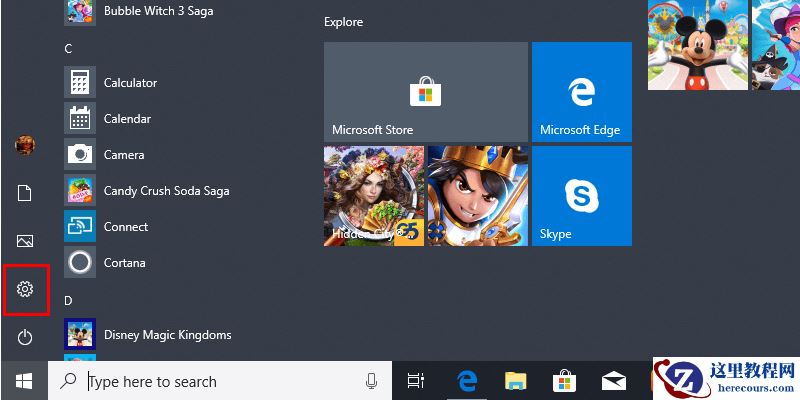Open the Microsoft Edge tile

point(582,92)
